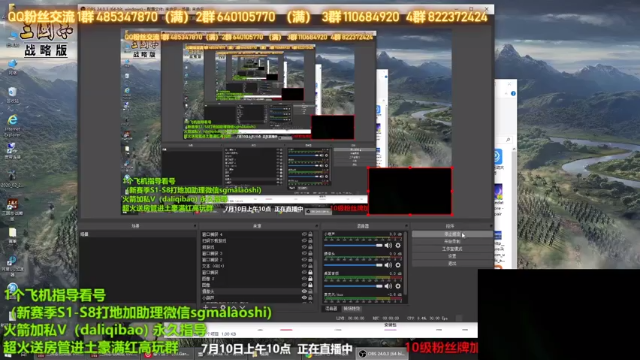Screen dimensions: 640x360
Task: Undock the 混音器 panel via its header icon
Action: coord(406,226)
